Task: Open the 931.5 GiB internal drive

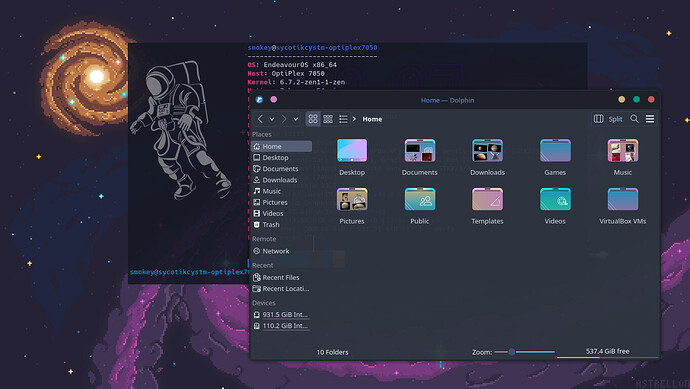Action: click(x=281, y=315)
